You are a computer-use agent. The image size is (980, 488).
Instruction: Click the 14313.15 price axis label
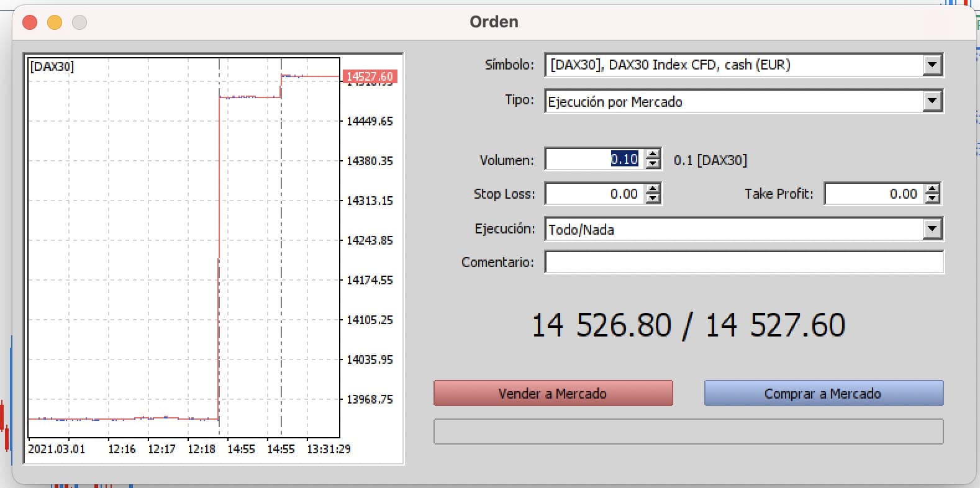click(x=370, y=201)
